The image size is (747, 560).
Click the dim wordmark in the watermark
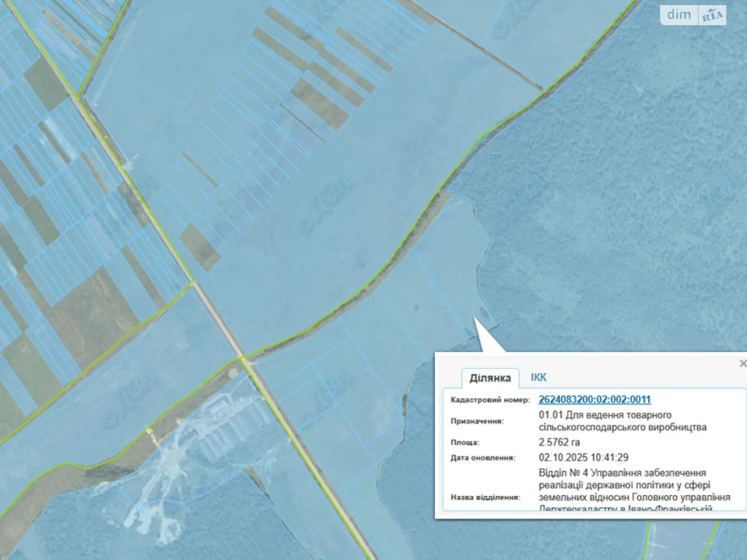[x=679, y=15]
